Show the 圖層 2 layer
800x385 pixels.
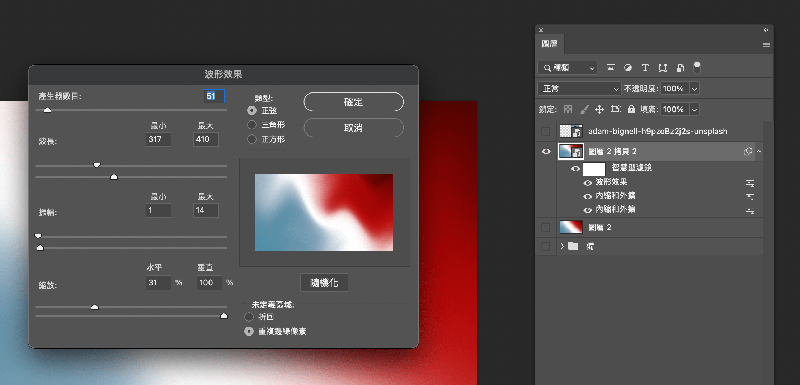(x=545, y=227)
